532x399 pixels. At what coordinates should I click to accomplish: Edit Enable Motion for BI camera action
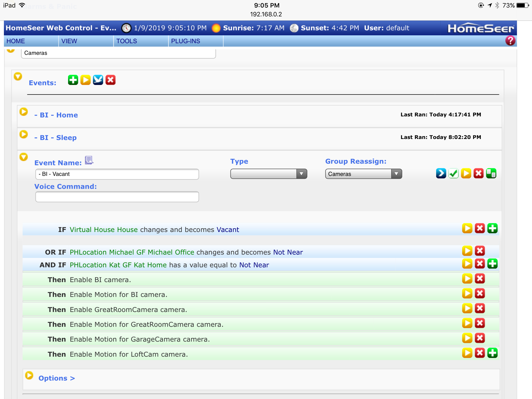(467, 293)
